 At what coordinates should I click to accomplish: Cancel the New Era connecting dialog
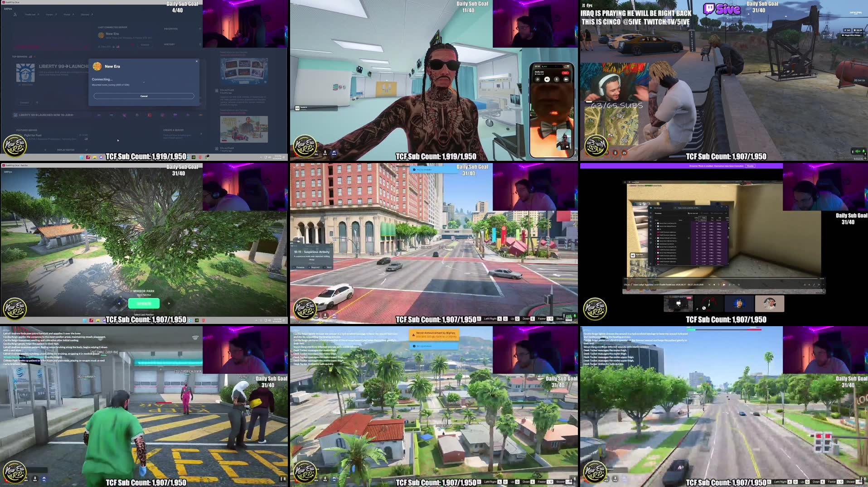tap(144, 96)
